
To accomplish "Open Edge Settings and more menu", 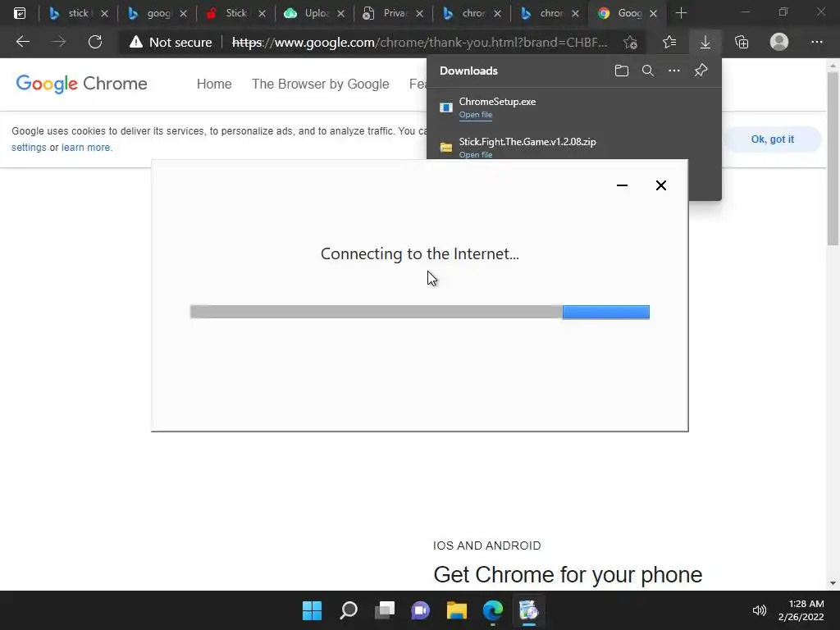I will [x=816, y=42].
